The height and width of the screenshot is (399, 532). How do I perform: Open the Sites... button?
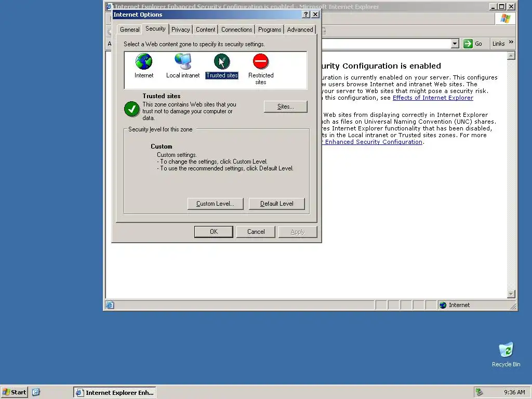pos(285,107)
